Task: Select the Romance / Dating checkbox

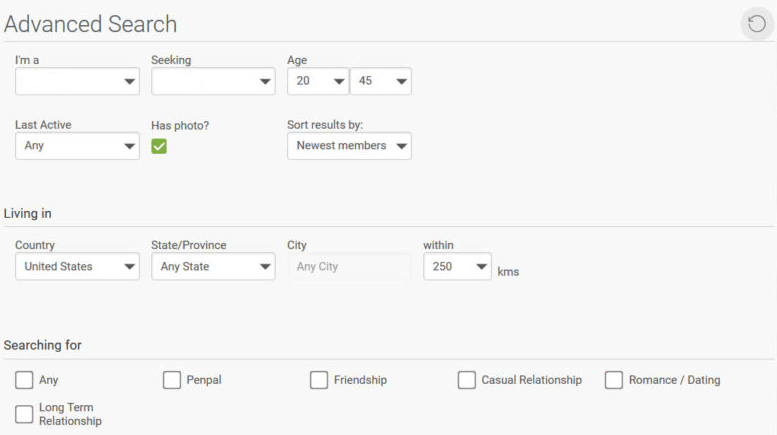Action: pos(613,380)
